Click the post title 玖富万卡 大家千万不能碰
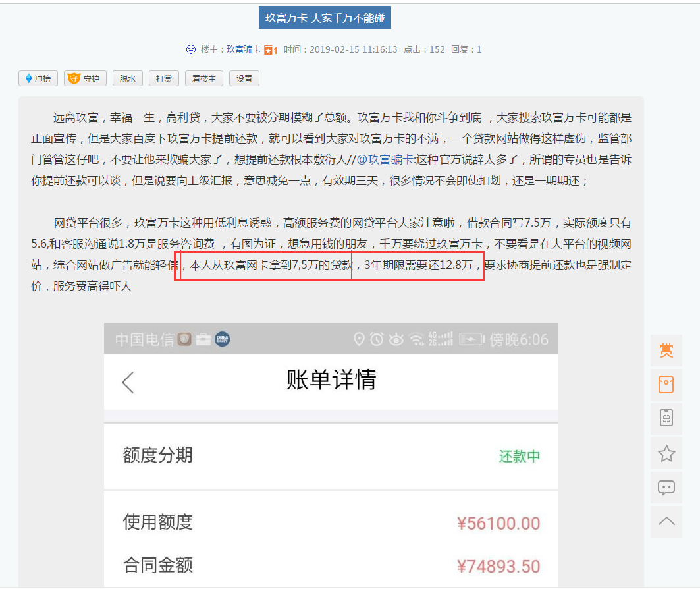The height and width of the screenshot is (589, 700). pos(325,18)
